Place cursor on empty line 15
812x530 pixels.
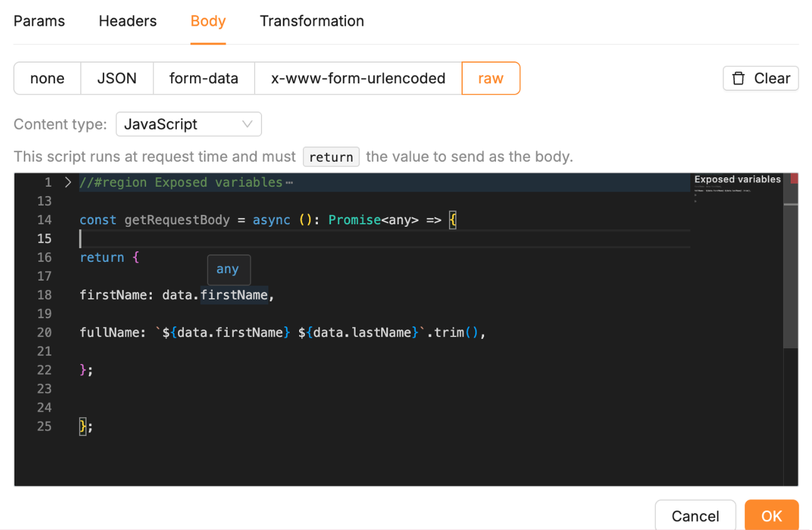click(384, 239)
